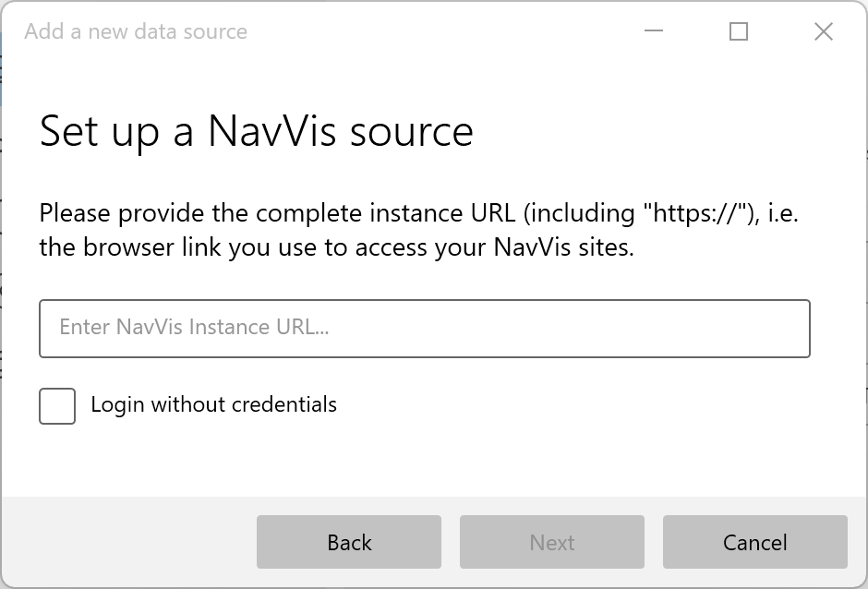
Task: Enable Login without credentials checkbox
Action: pyautogui.click(x=57, y=406)
